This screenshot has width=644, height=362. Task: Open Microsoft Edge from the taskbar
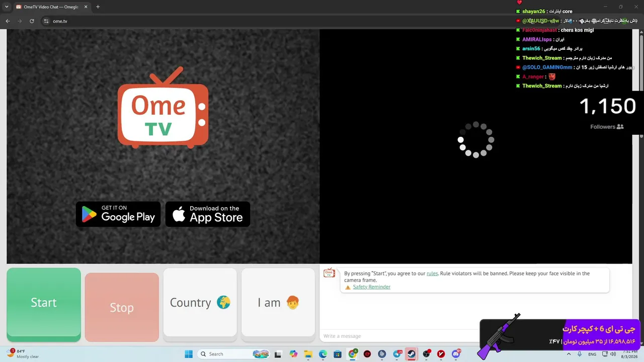click(x=323, y=354)
